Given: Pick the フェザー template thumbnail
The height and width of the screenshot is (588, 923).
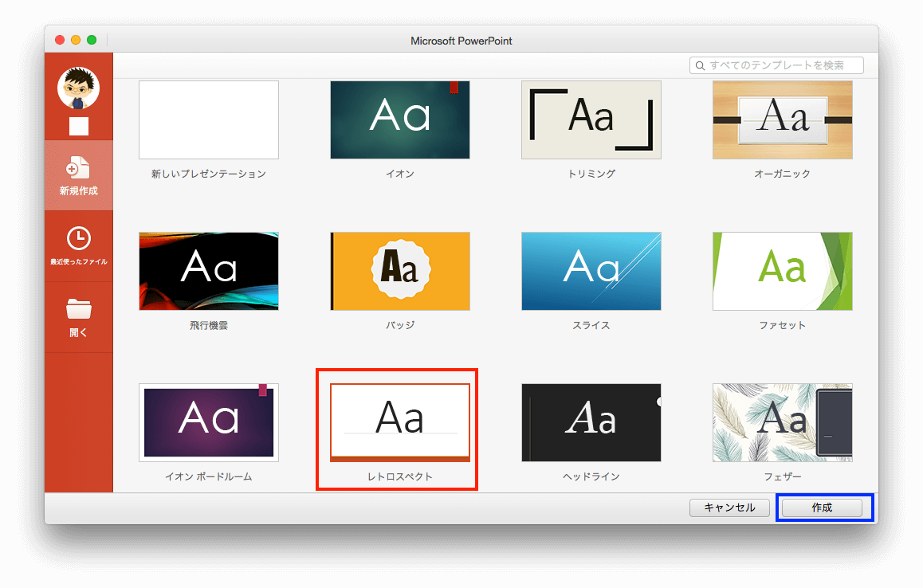Looking at the screenshot, I should 782,422.
